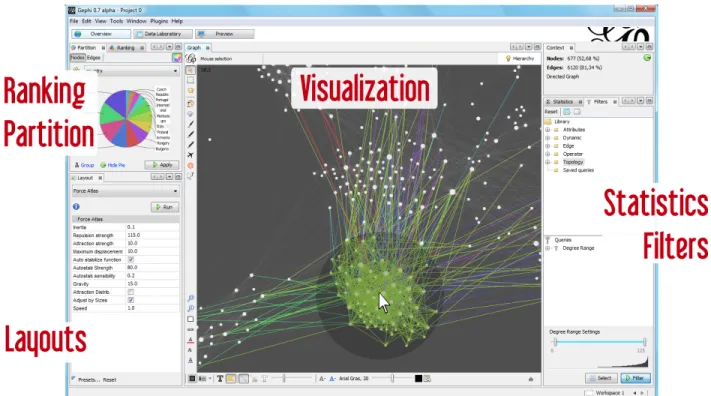Select the orange heat map tool

190,166
